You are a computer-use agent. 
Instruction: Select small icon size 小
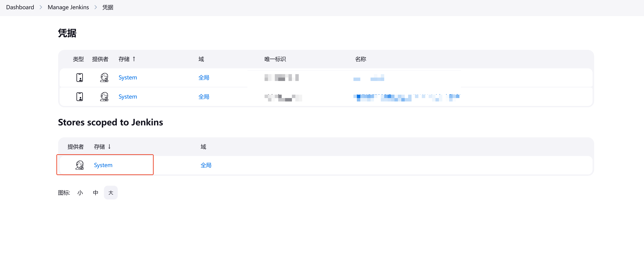coord(80,193)
